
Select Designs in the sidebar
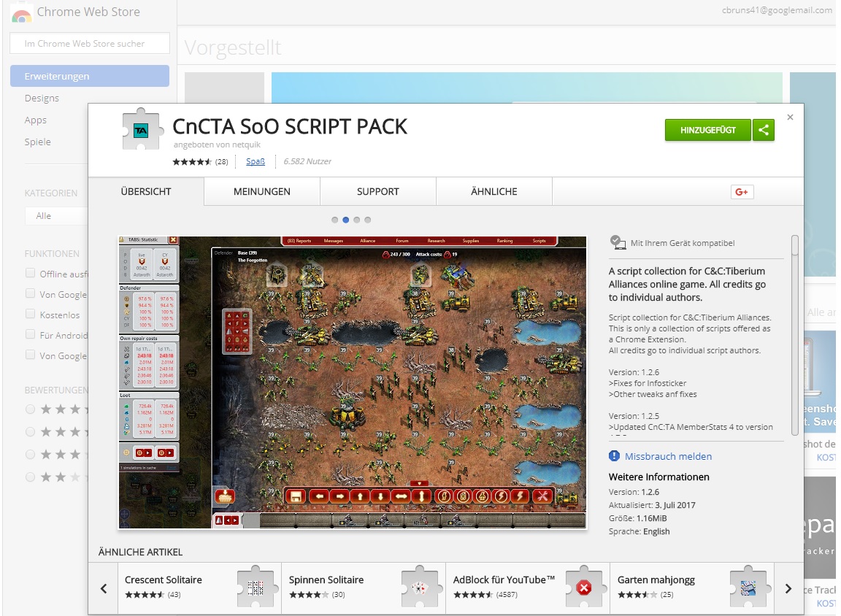click(x=42, y=98)
